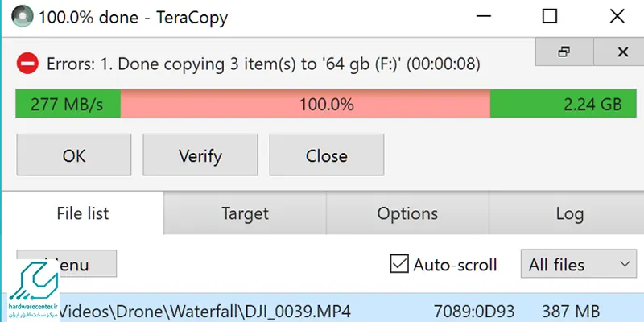
Task: Open the All files filter dropdown
Action: [578, 264]
